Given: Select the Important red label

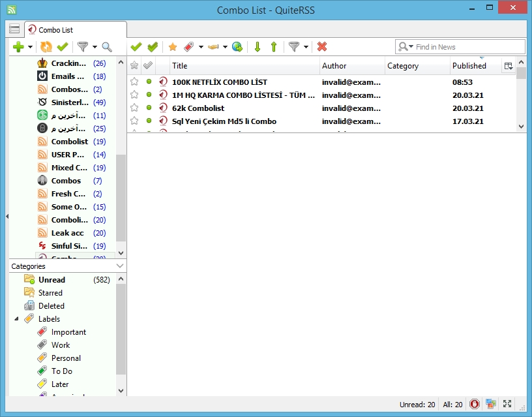Looking at the screenshot, I should click(68, 332).
